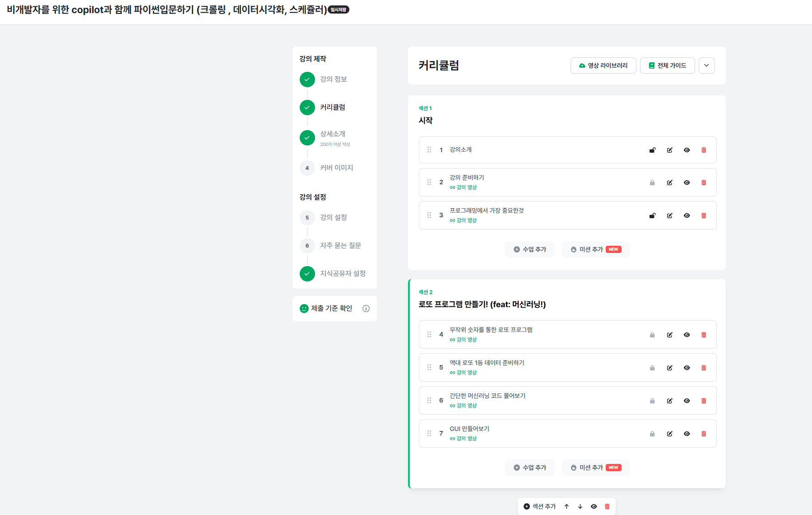Image resolution: width=812 pixels, height=515 pixels.
Task: Edit the 강의 준비하기 lesson
Action: coord(669,183)
